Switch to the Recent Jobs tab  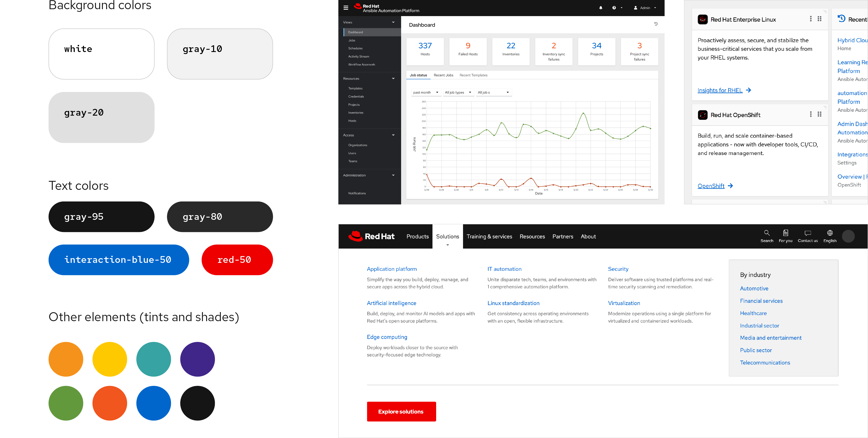443,75
